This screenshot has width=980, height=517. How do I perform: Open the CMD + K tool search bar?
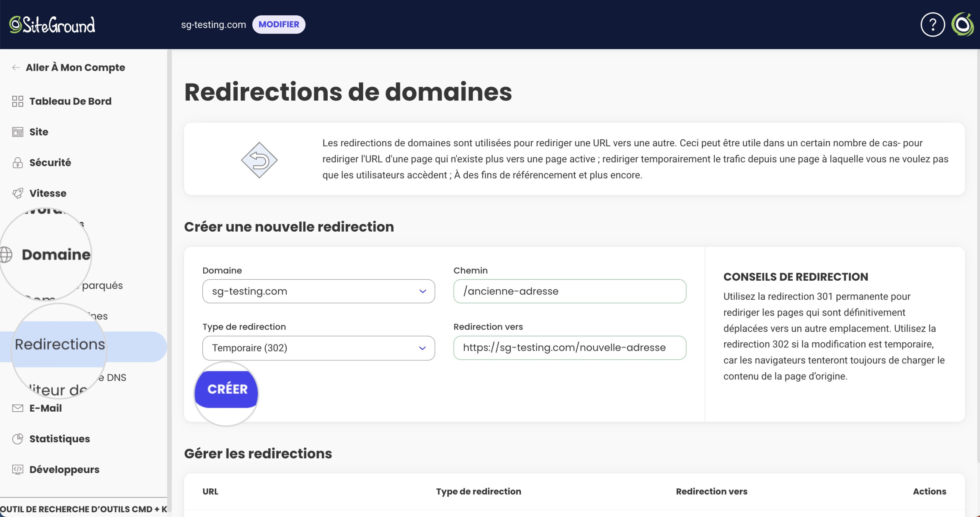pos(83,509)
